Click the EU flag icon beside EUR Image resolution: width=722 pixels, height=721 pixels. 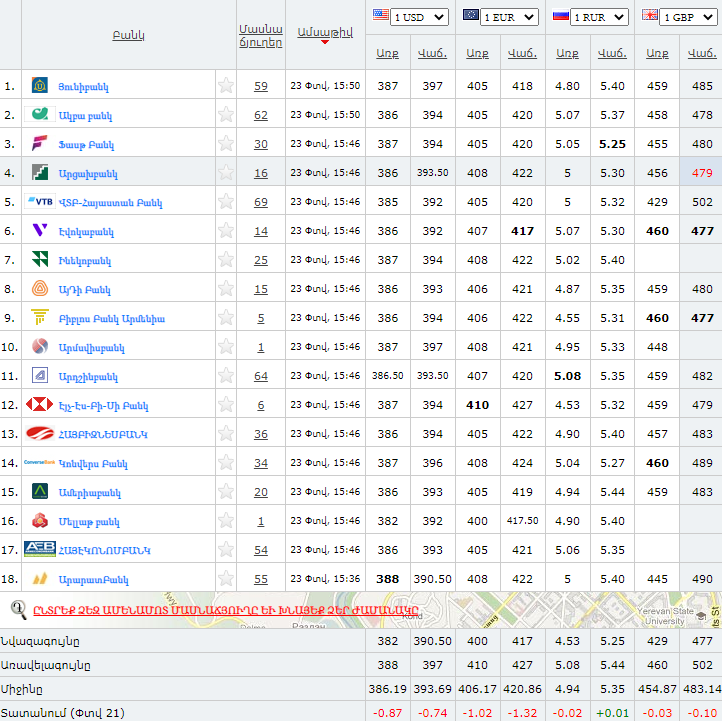point(471,15)
